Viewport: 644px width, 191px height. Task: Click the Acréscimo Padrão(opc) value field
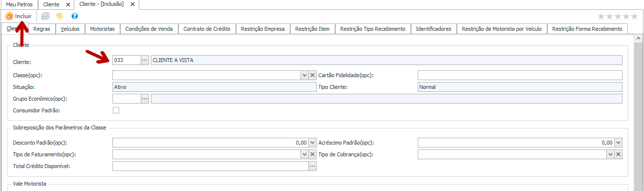(x=516, y=143)
